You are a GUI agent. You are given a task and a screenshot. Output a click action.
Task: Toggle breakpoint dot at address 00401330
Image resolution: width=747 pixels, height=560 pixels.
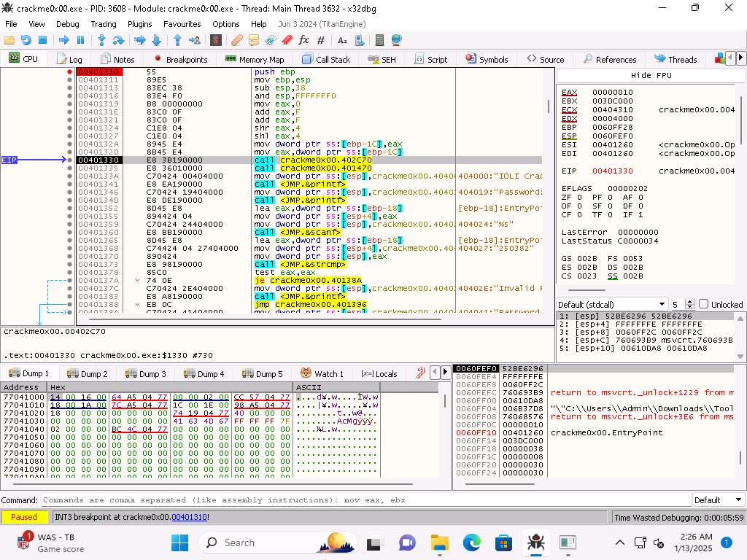click(x=70, y=160)
